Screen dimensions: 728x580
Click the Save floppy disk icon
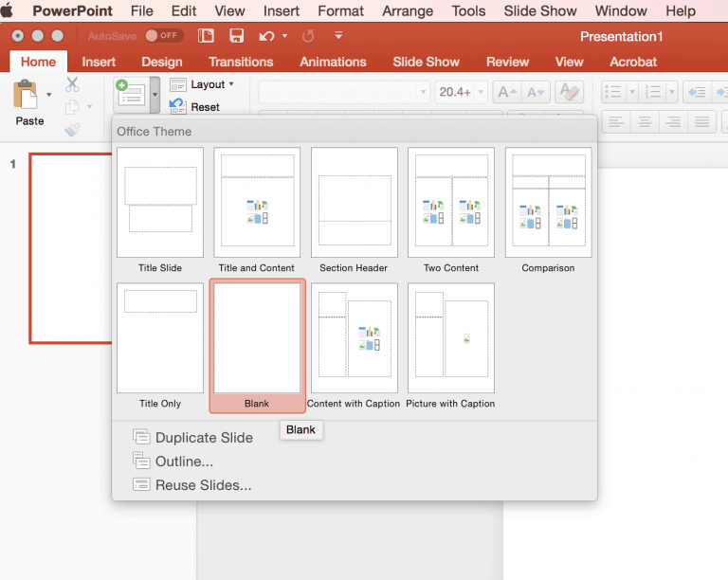coord(237,36)
